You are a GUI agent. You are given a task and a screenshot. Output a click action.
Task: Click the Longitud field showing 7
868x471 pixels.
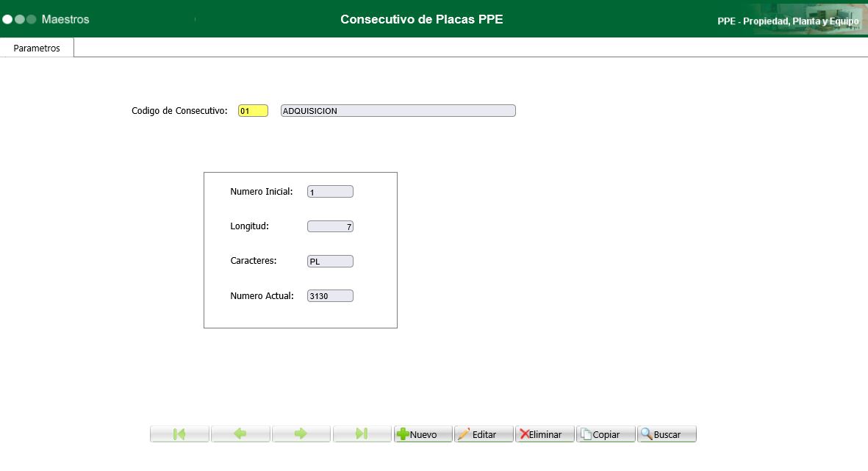click(330, 226)
